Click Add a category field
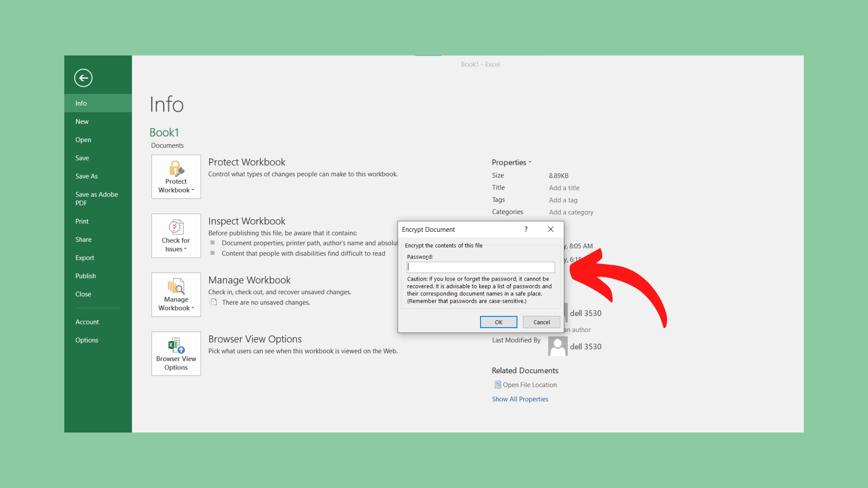 [571, 212]
